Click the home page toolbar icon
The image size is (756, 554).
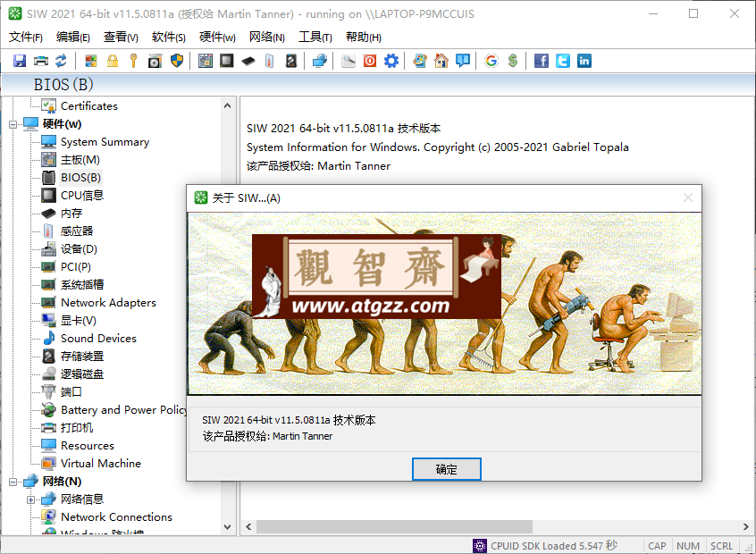441,61
